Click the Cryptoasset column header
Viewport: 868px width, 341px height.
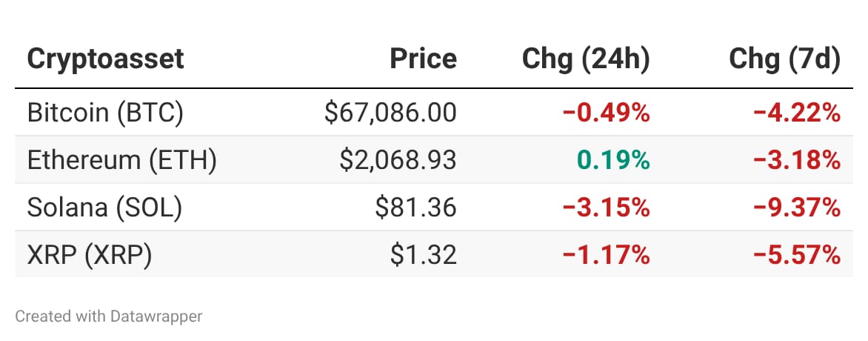tap(106, 59)
